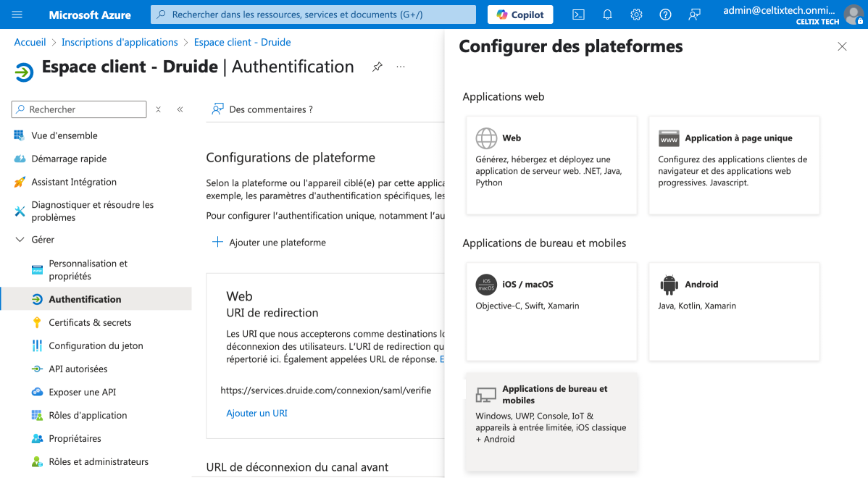Pin the Authentification page
The height and width of the screenshot is (478, 868).
pyautogui.click(x=377, y=67)
